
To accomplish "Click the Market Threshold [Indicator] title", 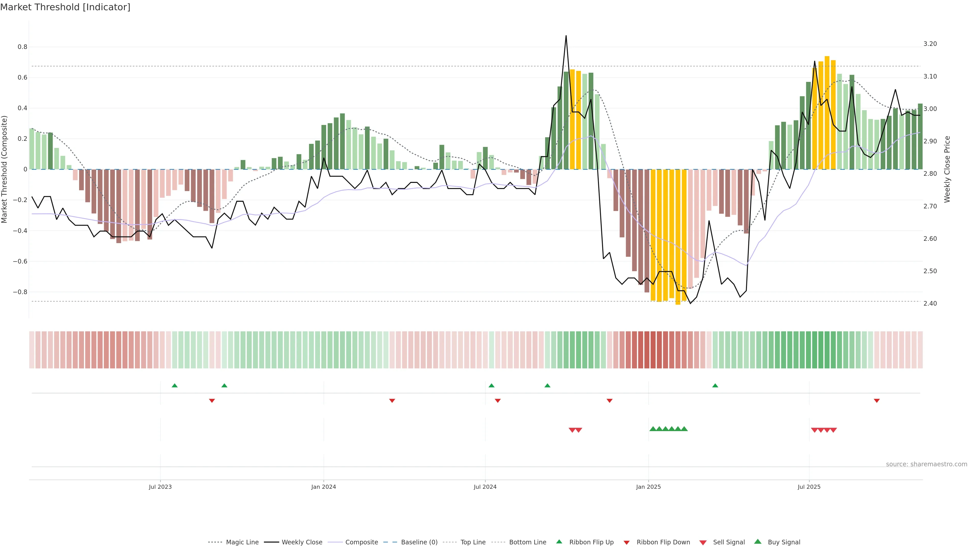I will (65, 7).
